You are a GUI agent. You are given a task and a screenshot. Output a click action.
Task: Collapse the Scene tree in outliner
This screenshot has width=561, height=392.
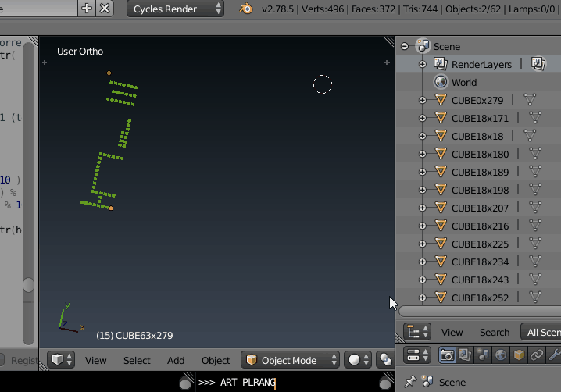(x=405, y=46)
